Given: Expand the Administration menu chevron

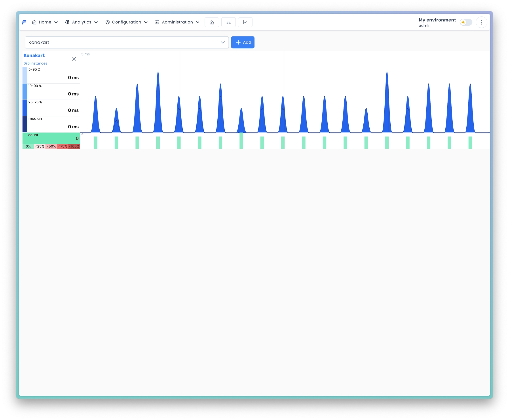Looking at the screenshot, I should (x=198, y=22).
